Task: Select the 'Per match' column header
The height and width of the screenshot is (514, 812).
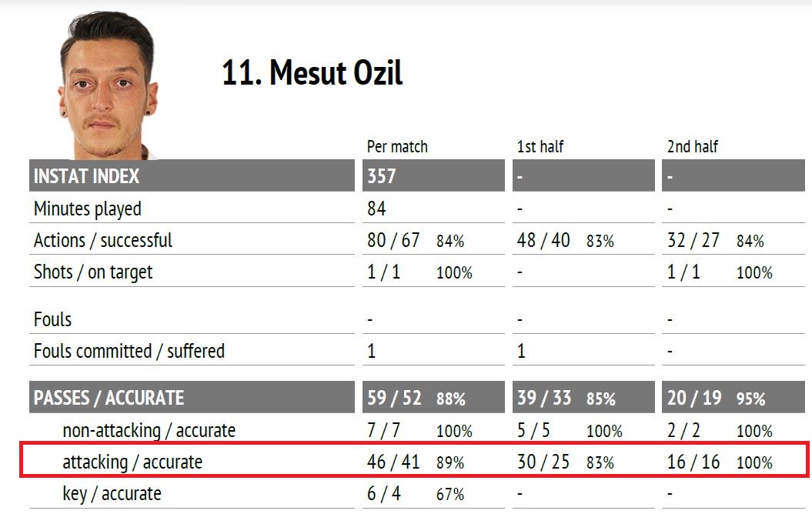Action: pyautogui.click(x=397, y=146)
